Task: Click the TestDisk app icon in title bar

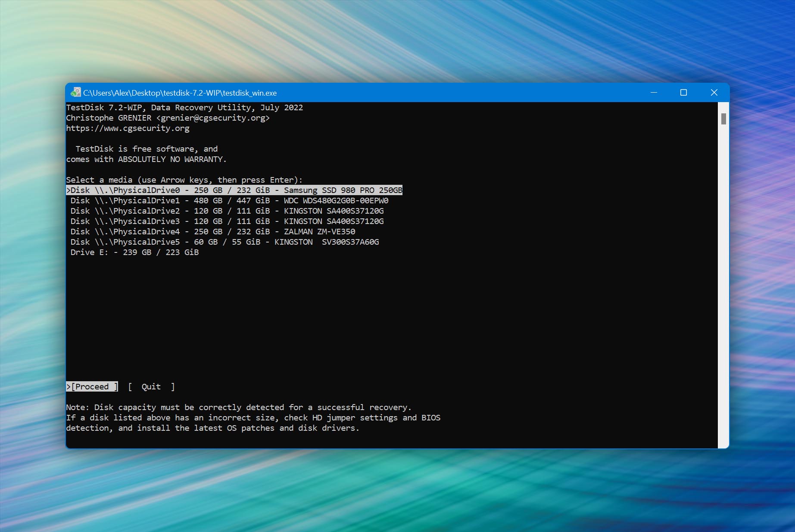Action: 76,92
